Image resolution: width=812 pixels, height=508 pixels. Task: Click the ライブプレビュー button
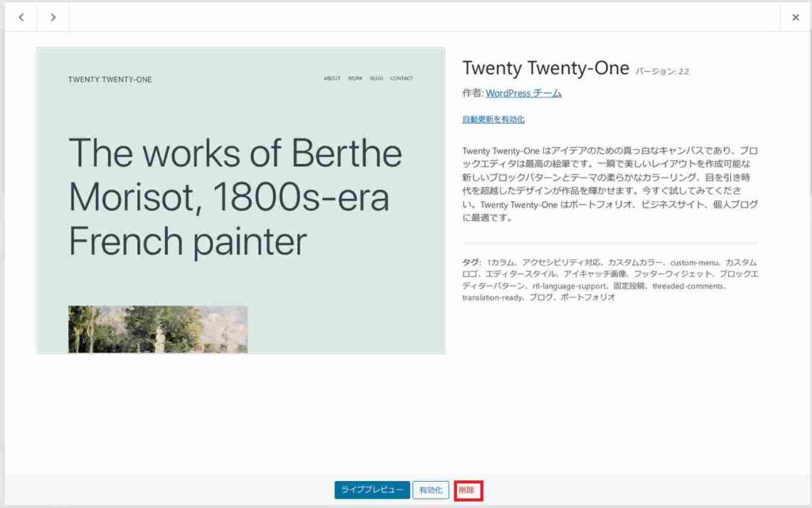tap(372, 490)
